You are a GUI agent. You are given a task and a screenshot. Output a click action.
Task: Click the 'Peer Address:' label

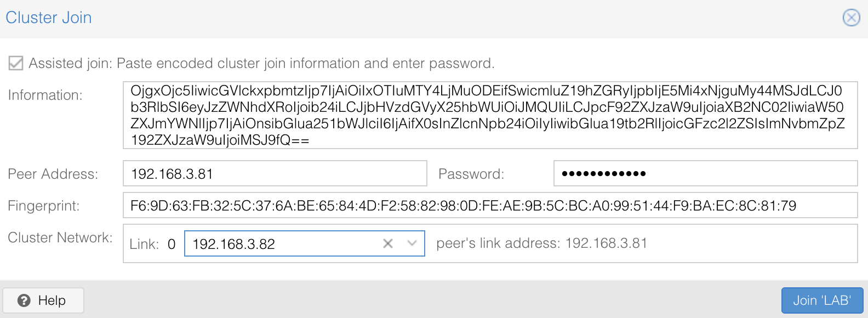click(53, 174)
